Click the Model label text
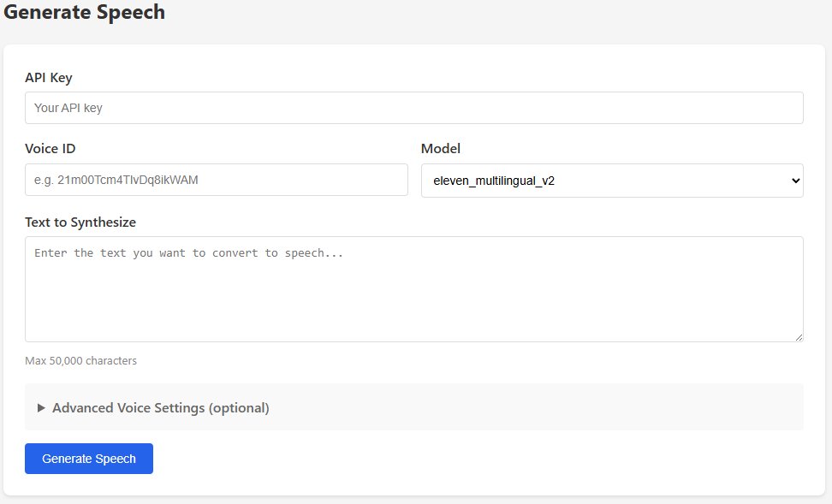Viewport: 832px width, 504px height. [x=441, y=149]
